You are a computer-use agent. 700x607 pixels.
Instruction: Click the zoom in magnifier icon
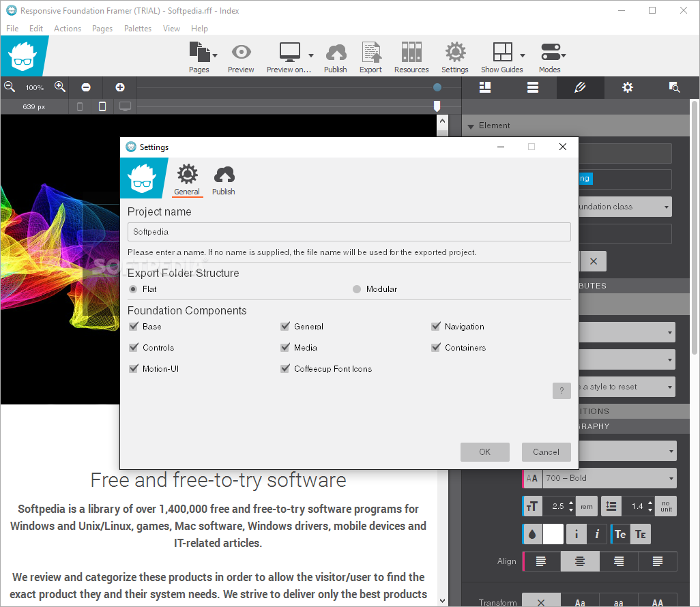pos(60,87)
